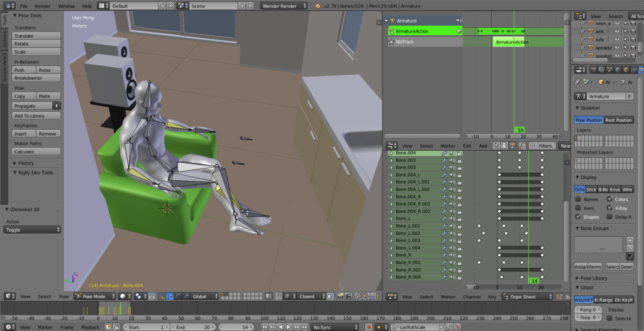Click the Translate button in Pose Tools
Image resolution: width=644 pixels, height=331 pixels.
coord(36,36)
